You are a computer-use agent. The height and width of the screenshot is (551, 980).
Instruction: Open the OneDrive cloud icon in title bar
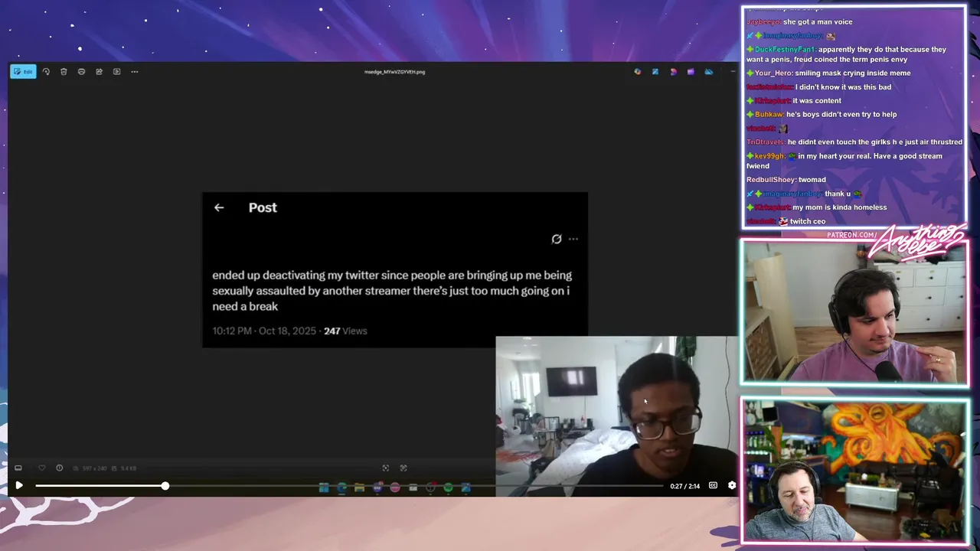point(708,72)
